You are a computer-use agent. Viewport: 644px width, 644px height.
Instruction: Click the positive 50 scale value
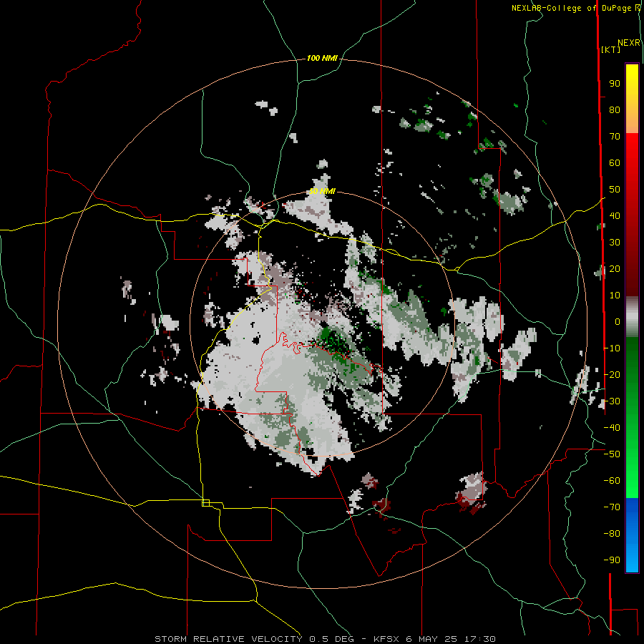tap(615, 190)
